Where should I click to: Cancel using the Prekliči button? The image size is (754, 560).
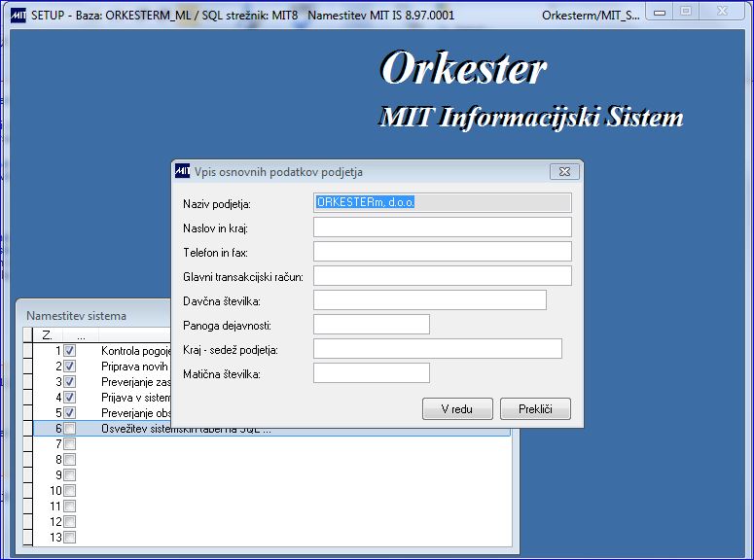click(x=535, y=408)
